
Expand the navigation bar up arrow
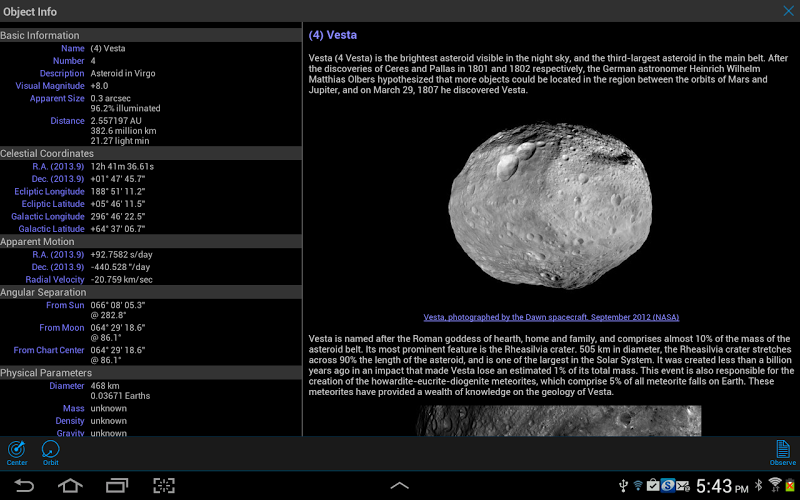coord(399,486)
